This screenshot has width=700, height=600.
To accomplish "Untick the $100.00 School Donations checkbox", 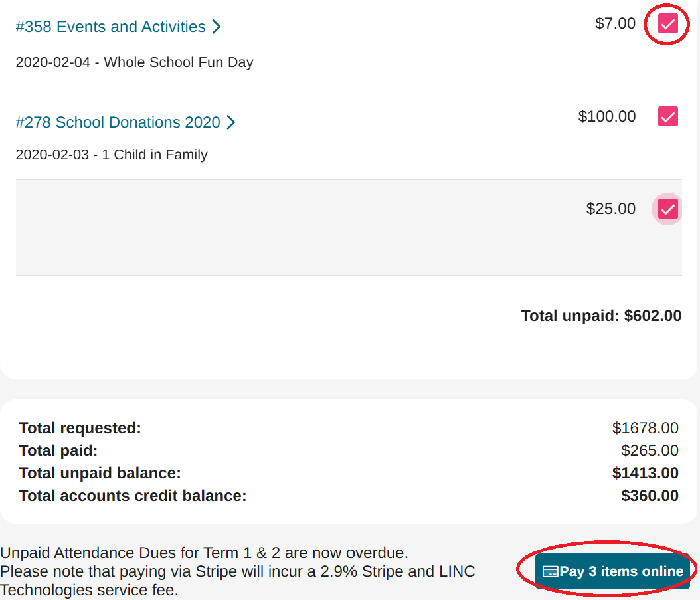I will point(667,116).
